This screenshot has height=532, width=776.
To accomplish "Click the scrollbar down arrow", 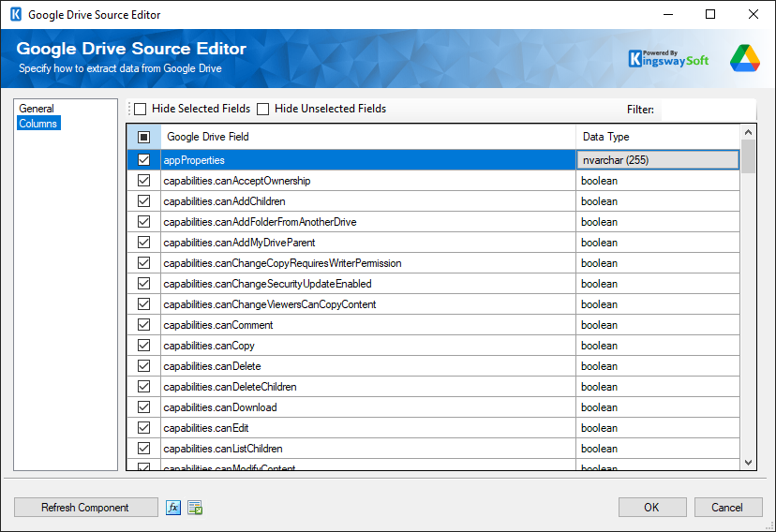I will (x=748, y=463).
